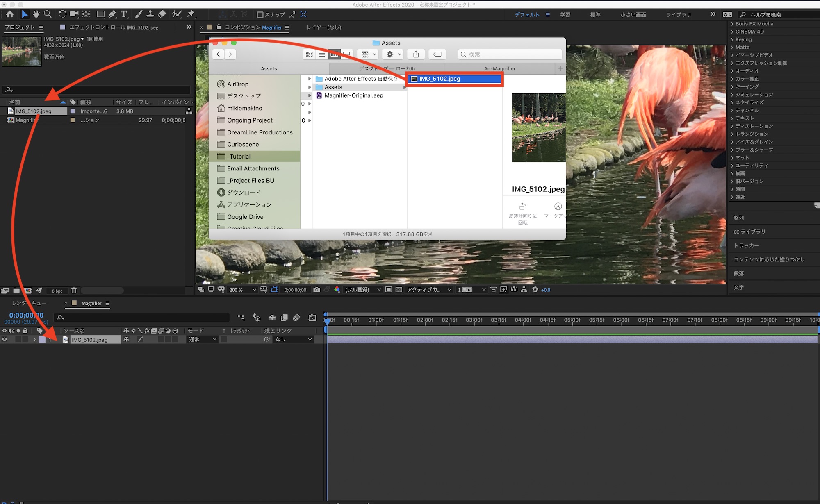Click the trash icon in Project panel

click(x=74, y=291)
